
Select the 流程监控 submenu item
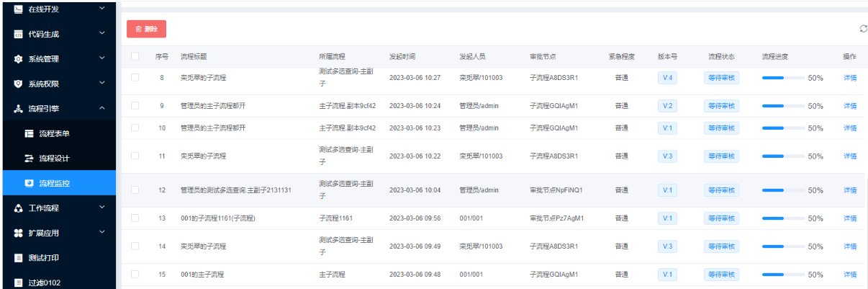click(x=58, y=183)
